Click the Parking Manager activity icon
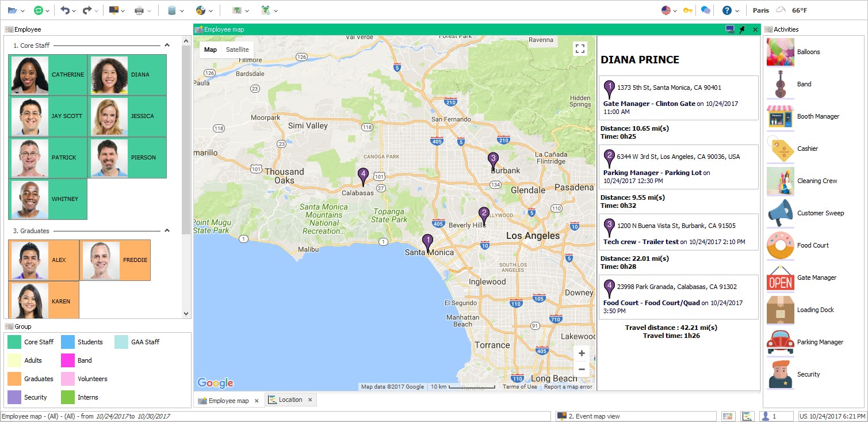The height and width of the screenshot is (422, 868). [780, 341]
